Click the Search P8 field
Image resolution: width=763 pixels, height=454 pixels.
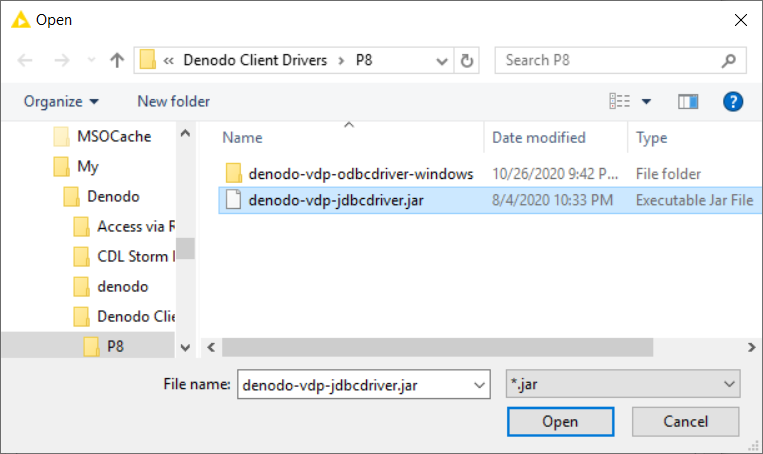point(620,60)
